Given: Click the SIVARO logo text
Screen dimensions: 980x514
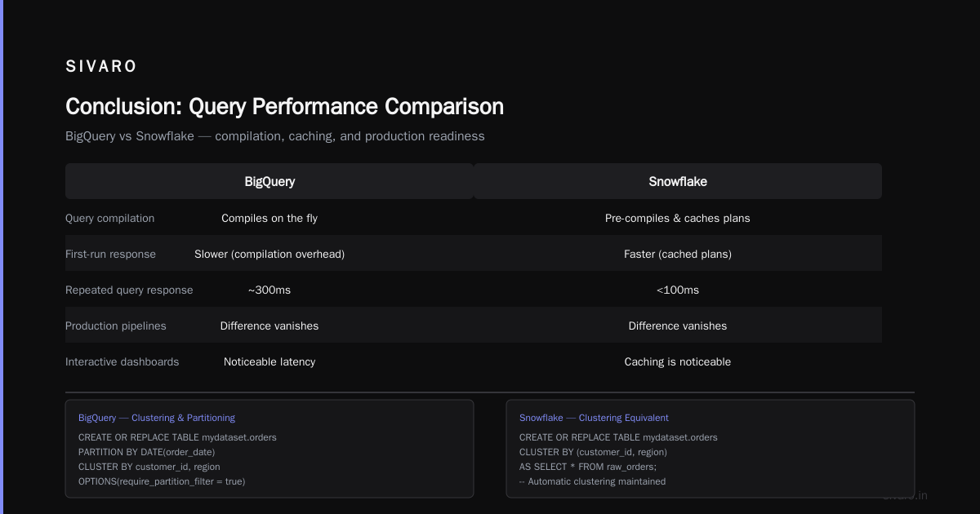Looking at the screenshot, I should 101,67.
